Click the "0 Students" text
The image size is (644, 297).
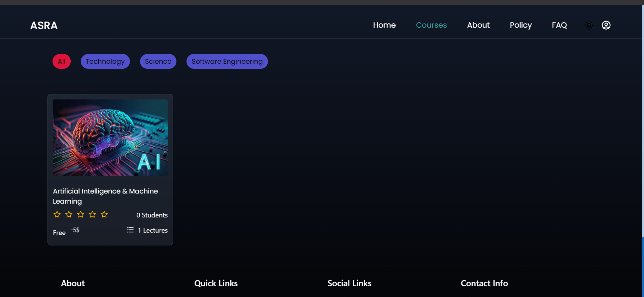point(152,215)
